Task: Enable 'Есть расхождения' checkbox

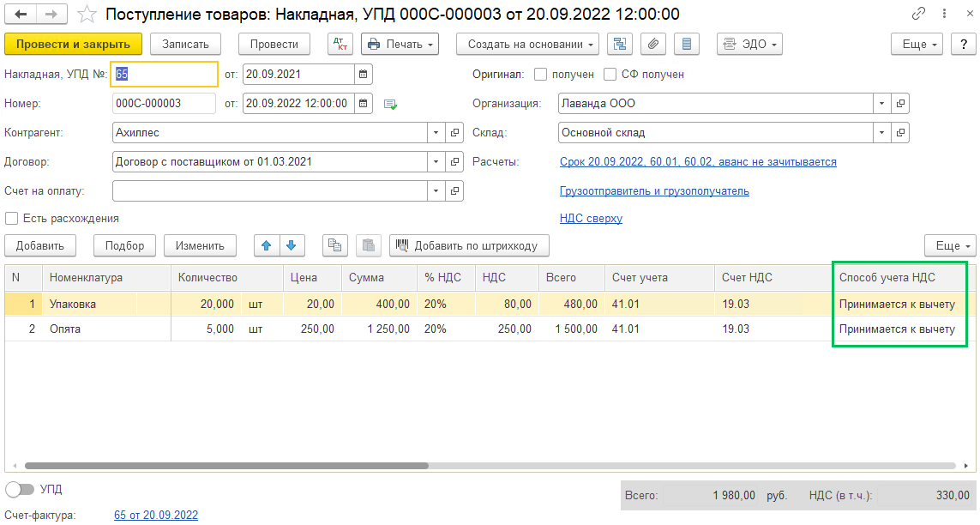Action: coord(12,218)
